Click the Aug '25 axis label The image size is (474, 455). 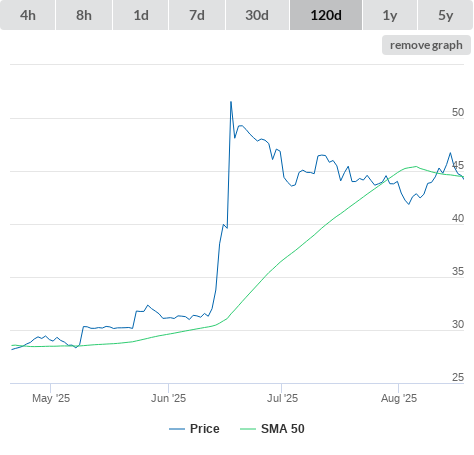[399, 398]
